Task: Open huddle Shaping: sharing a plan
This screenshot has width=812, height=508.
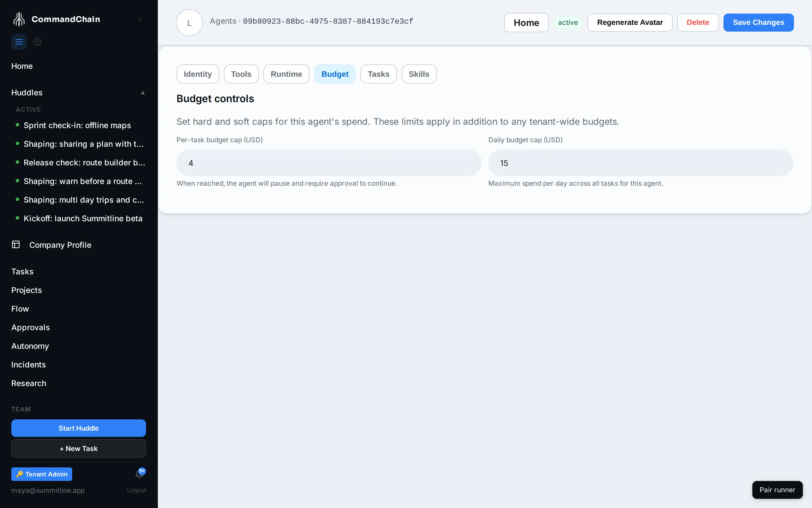Action: point(83,144)
